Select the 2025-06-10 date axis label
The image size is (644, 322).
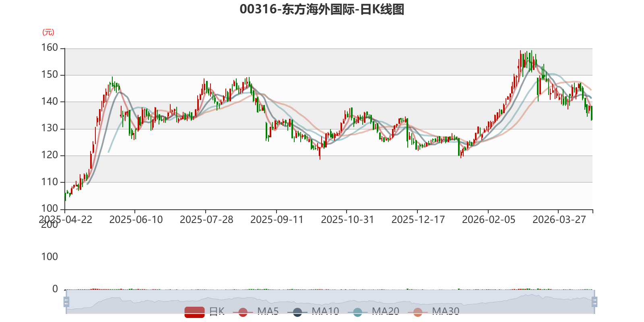(x=136, y=220)
